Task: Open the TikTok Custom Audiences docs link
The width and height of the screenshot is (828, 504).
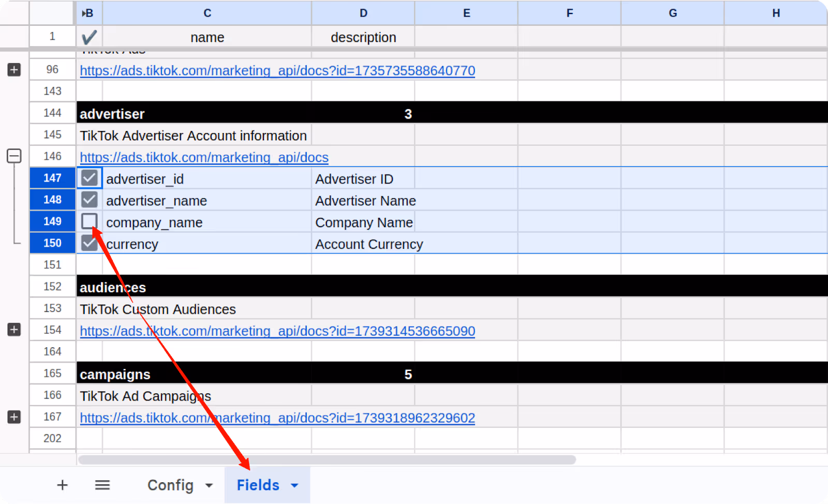Action: [277, 331]
